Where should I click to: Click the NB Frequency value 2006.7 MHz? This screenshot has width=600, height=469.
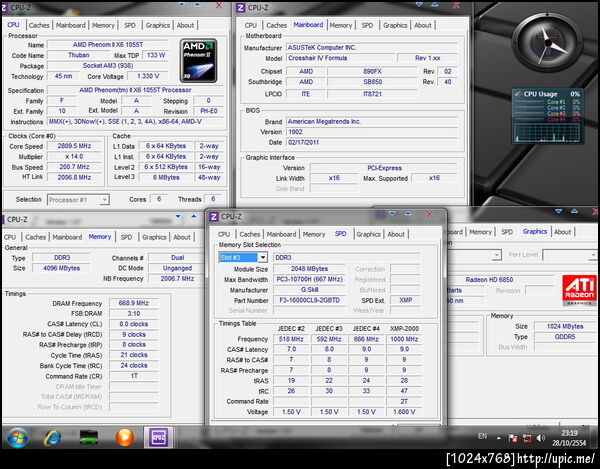pos(177,278)
